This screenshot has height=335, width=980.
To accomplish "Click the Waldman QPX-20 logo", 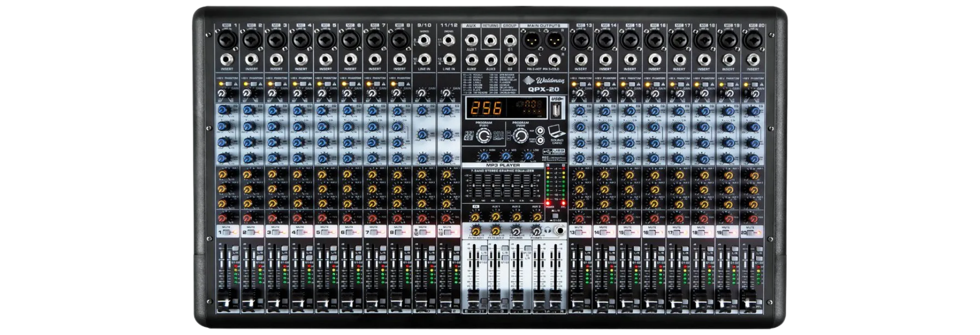I will click(544, 84).
